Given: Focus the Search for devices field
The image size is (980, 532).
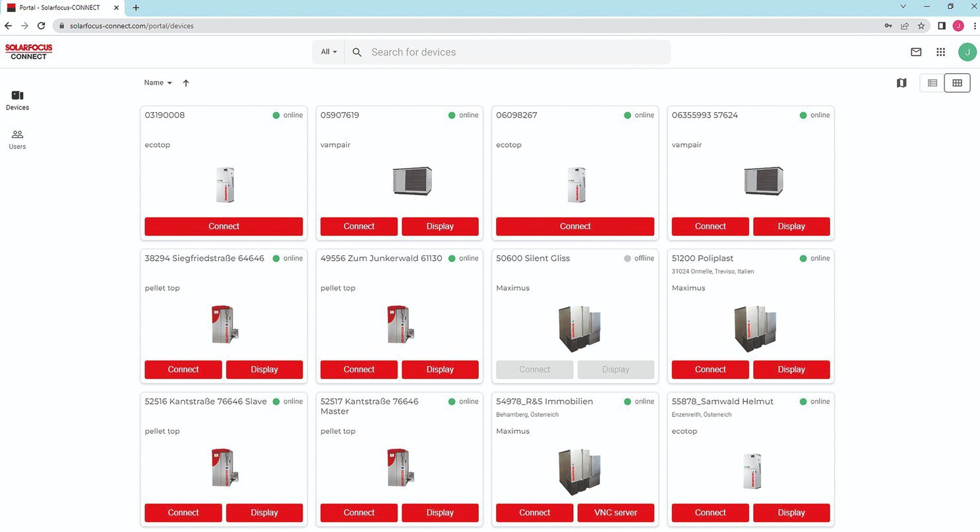Looking at the screenshot, I should [507, 52].
